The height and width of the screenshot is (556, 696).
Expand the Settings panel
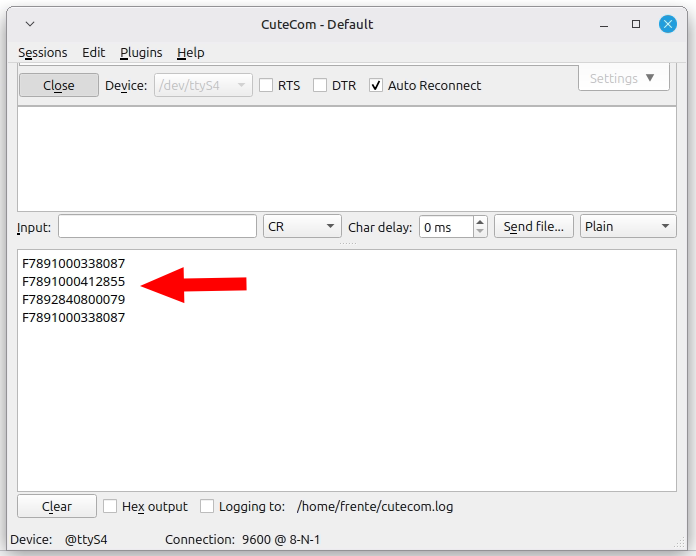tap(624, 79)
